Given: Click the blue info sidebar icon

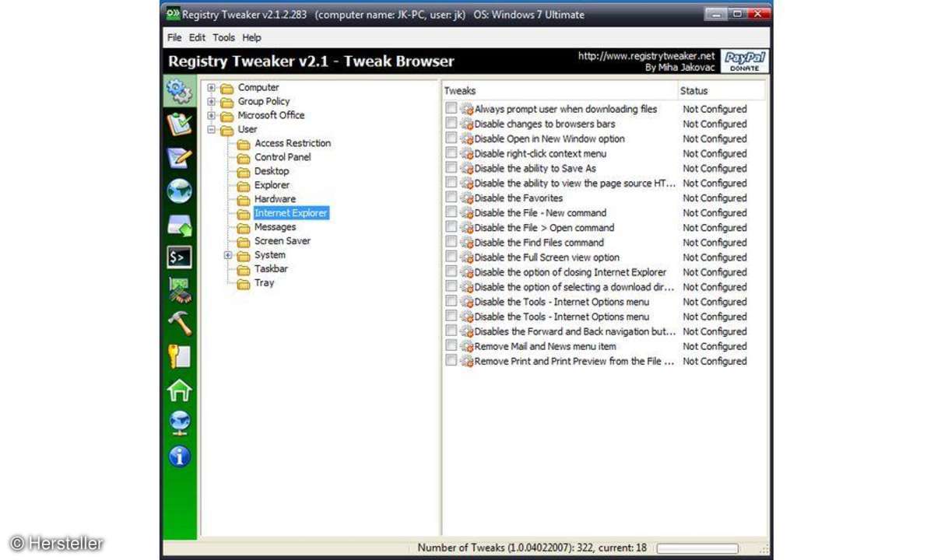Looking at the screenshot, I should 180,456.
